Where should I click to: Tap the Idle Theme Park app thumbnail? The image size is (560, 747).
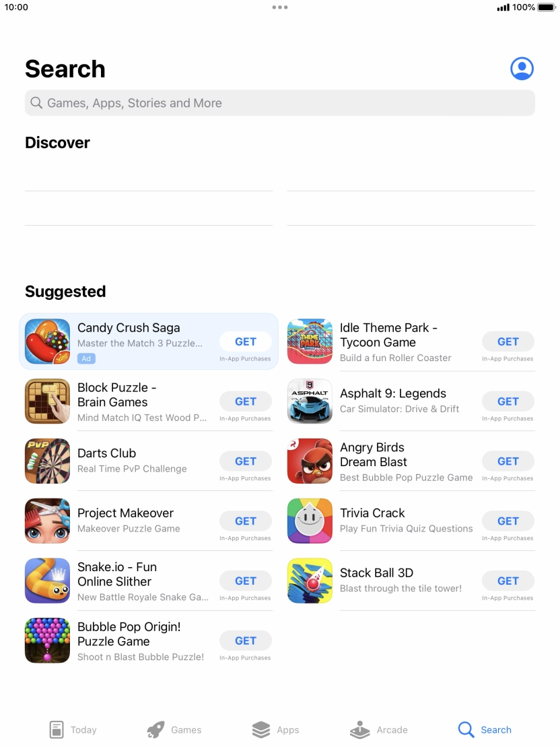tap(310, 342)
